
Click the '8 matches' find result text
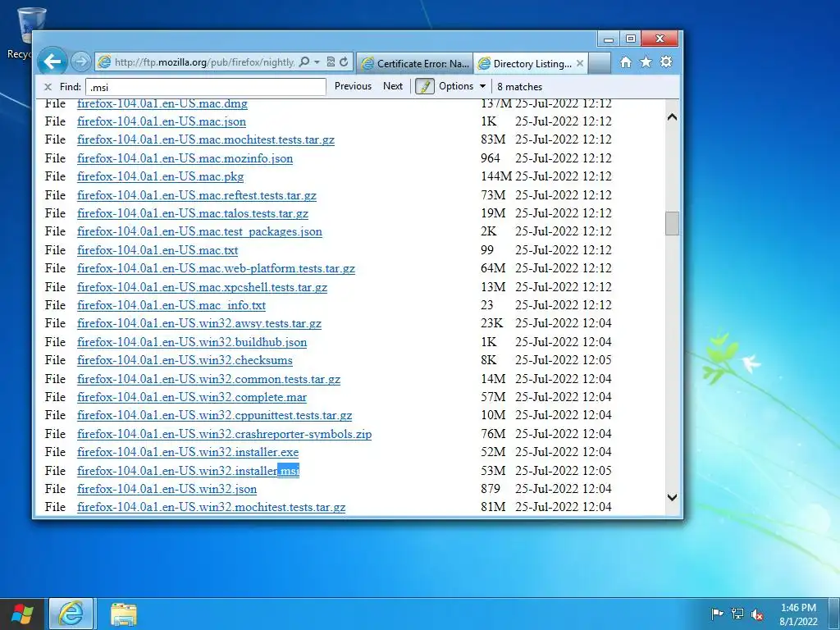[x=519, y=87]
